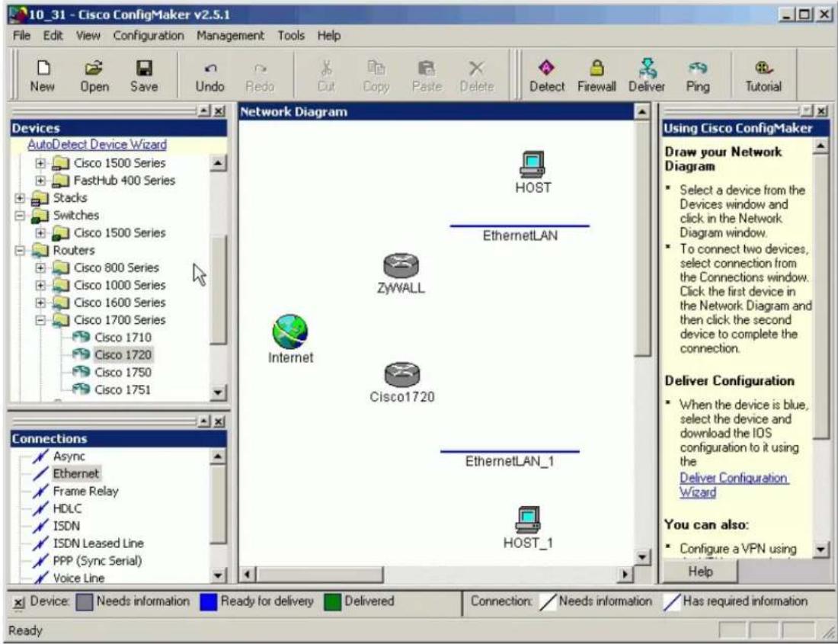838x644 pixels.
Task: Click the New toolbar icon
Action: (x=42, y=76)
